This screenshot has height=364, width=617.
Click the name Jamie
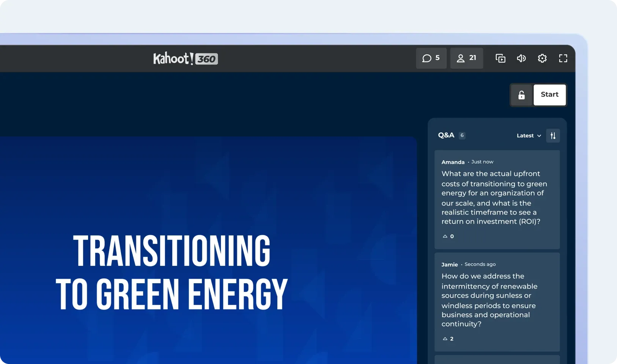click(x=450, y=265)
